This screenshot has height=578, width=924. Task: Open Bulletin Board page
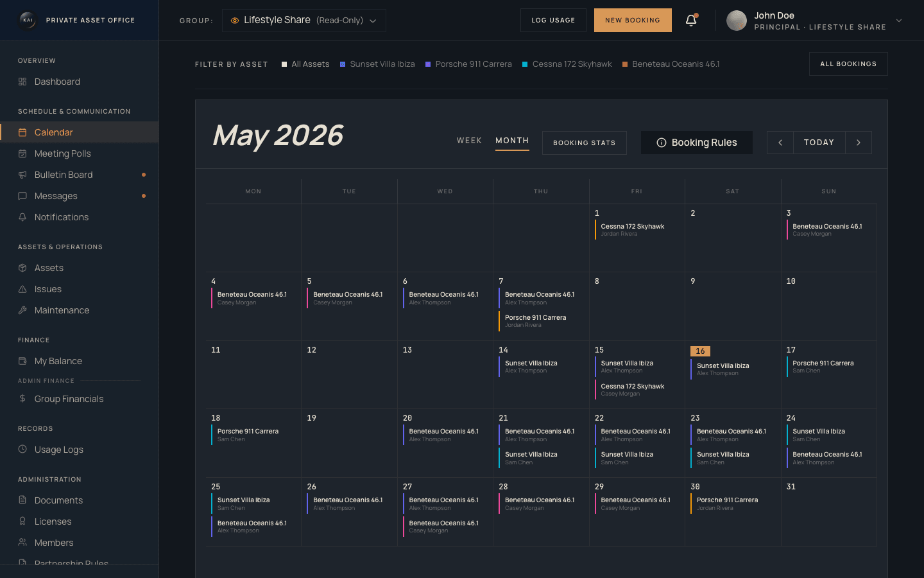(x=79, y=175)
